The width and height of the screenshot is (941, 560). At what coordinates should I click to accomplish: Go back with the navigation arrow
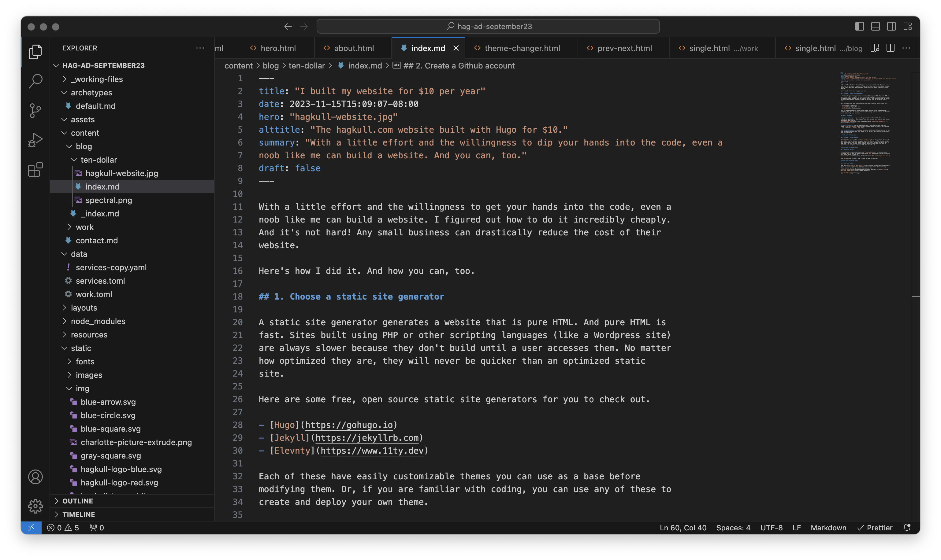click(x=288, y=26)
